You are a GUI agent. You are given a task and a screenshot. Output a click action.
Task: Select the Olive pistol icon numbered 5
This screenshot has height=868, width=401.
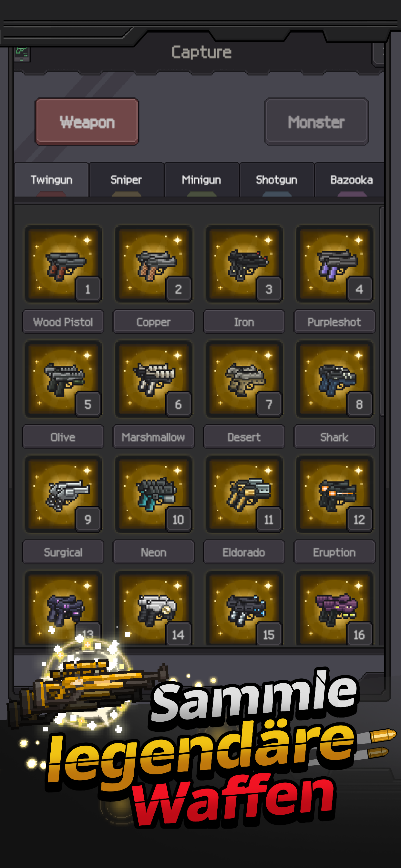click(x=63, y=379)
